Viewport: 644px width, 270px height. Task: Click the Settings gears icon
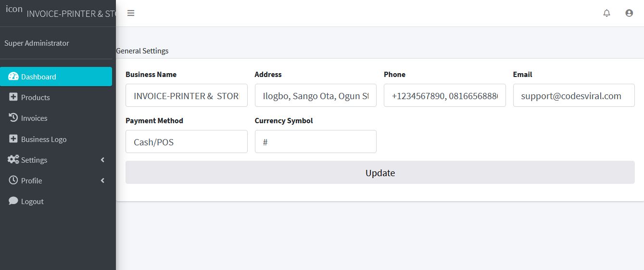coord(13,160)
